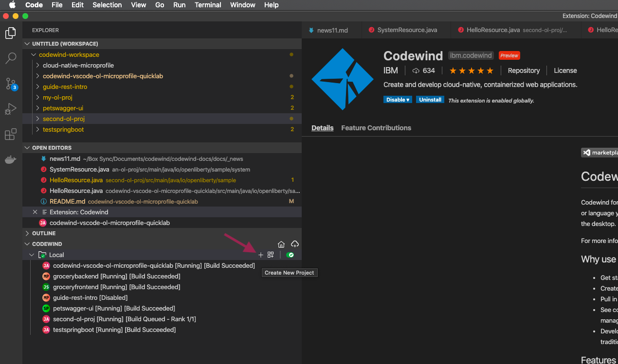618x364 pixels.
Task: Collapse the CODEWIND section
Action: (28, 244)
